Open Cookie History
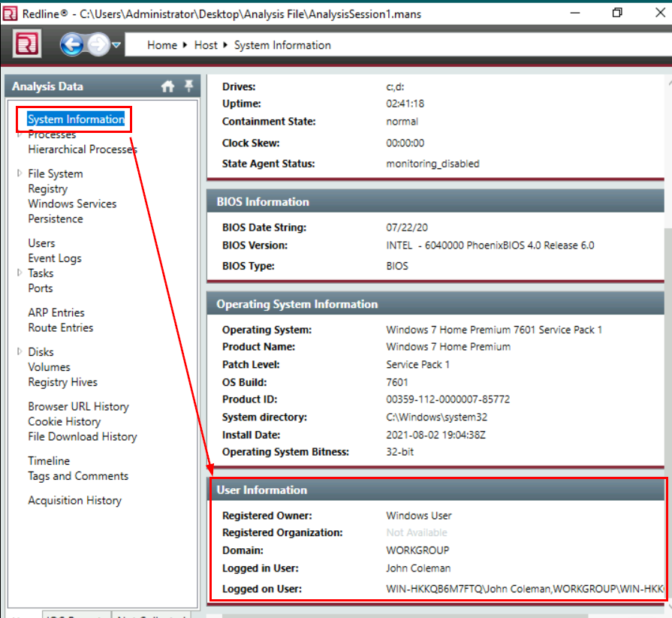 (65, 422)
